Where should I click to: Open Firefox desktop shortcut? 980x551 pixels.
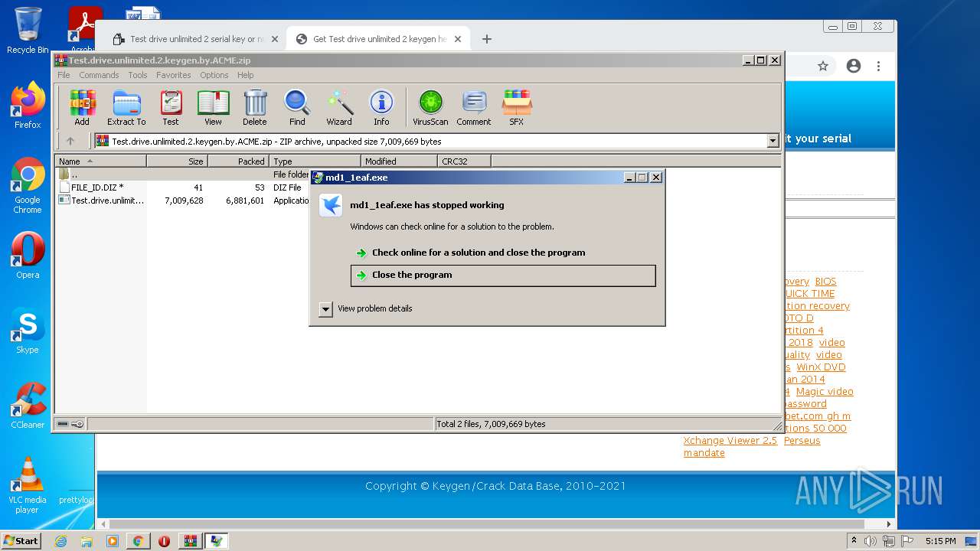coord(28,106)
